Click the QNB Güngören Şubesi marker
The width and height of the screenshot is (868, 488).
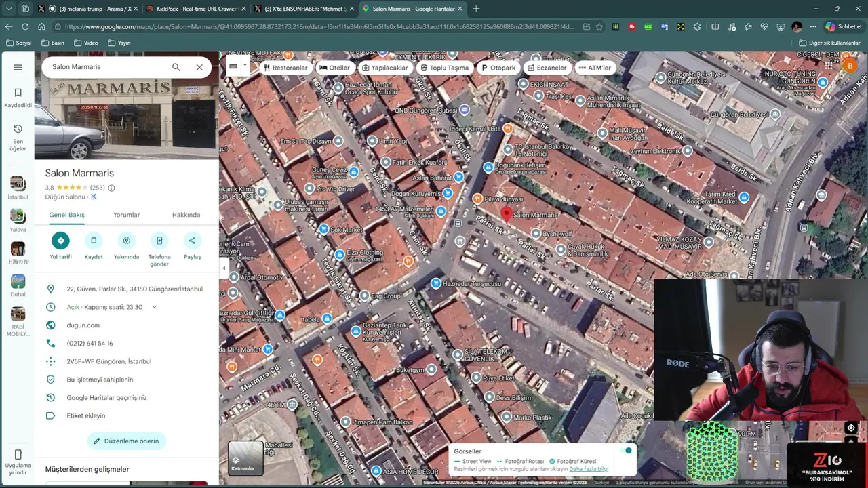tap(464, 109)
